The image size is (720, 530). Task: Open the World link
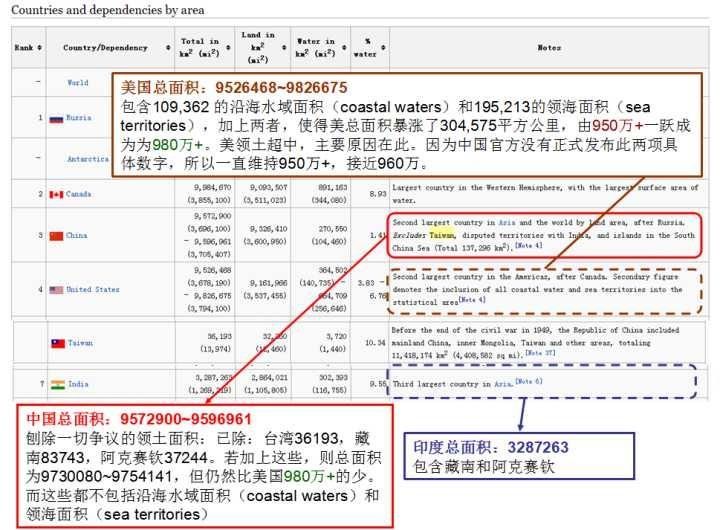pyautogui.click(x=78, y=83)
